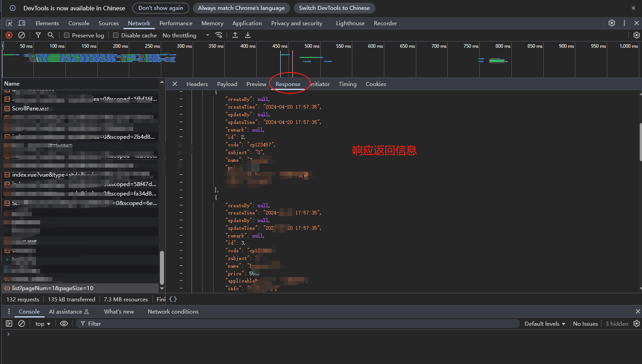Switch to the Elements tab
The width and height of the screenshot is (642, 364).
coord(47,23)
